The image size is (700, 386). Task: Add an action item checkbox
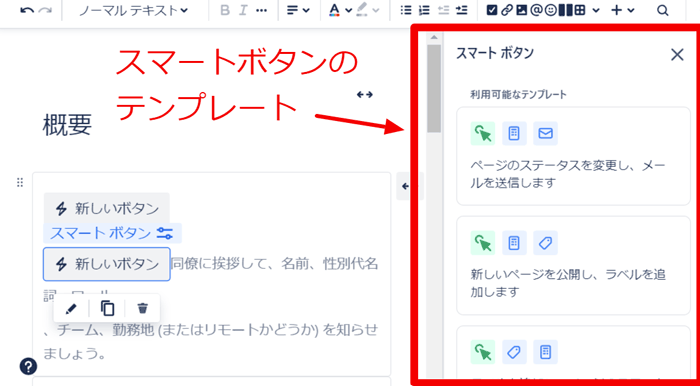click(x=492, y=11)
